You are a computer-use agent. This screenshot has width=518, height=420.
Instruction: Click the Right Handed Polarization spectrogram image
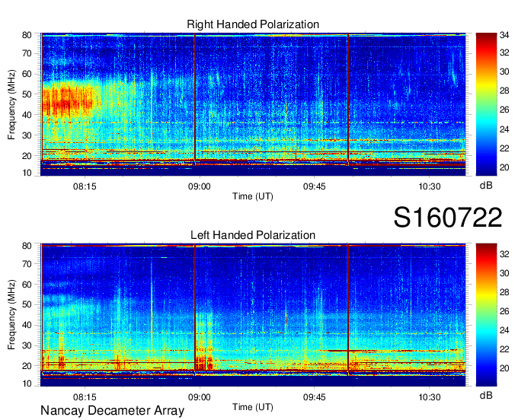[253, 104]
